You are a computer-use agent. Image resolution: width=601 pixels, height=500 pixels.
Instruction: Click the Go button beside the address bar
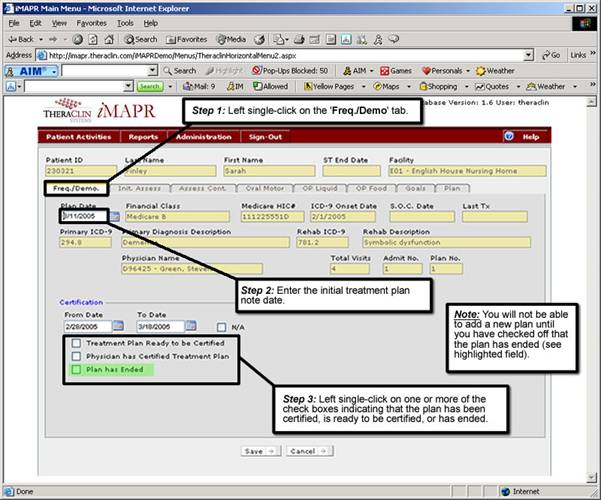coord(551,55)
